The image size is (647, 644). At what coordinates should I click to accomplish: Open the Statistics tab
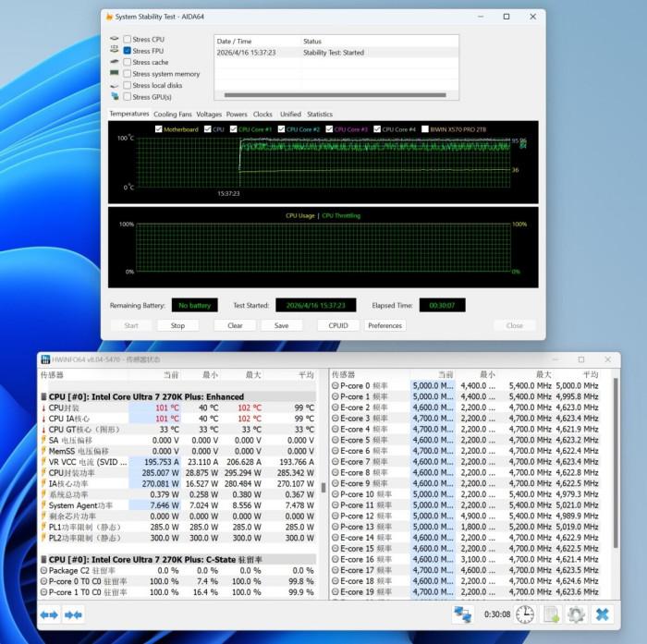320,115
